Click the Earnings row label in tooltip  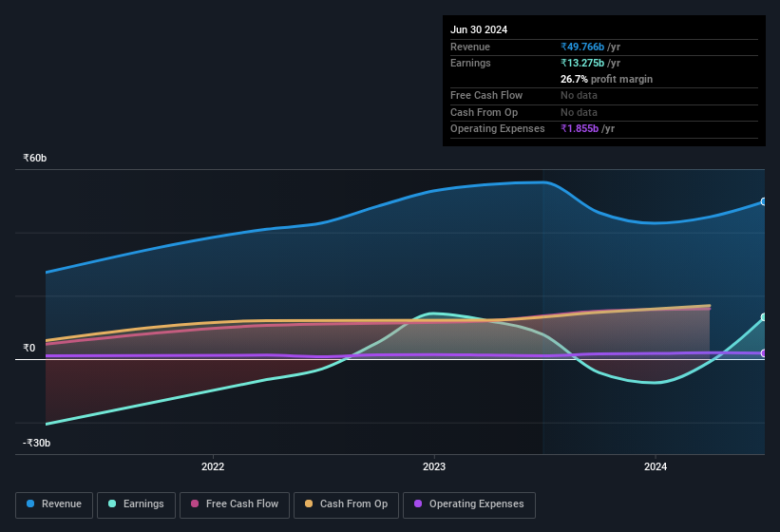click(x=470, y=63)
